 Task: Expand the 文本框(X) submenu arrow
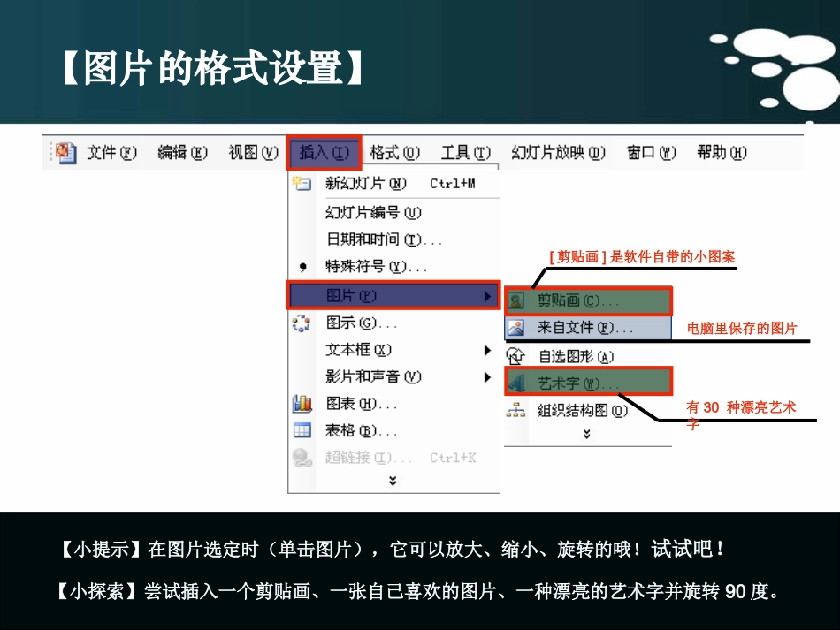tap(487, 350)
